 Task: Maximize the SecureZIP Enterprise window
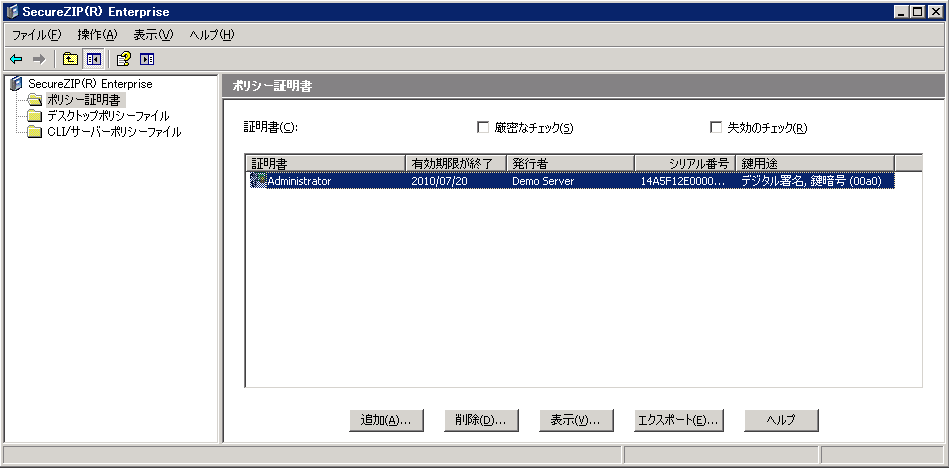pos(918,12)
